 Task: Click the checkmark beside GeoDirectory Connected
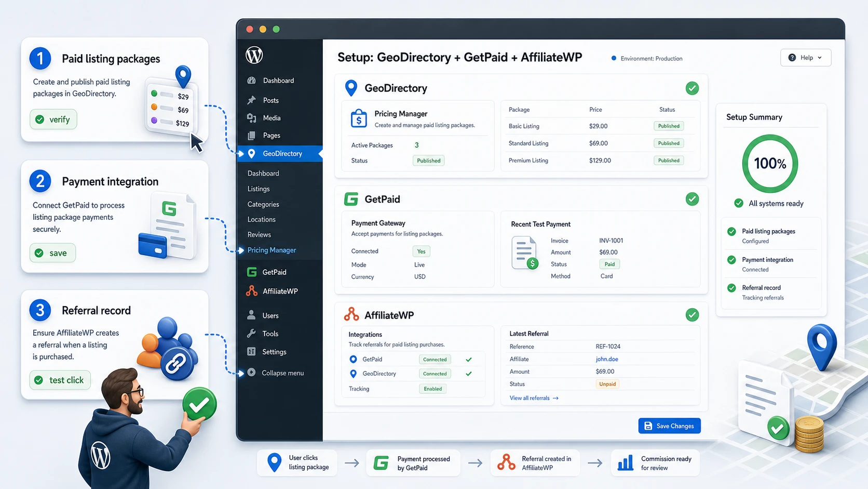469,374
